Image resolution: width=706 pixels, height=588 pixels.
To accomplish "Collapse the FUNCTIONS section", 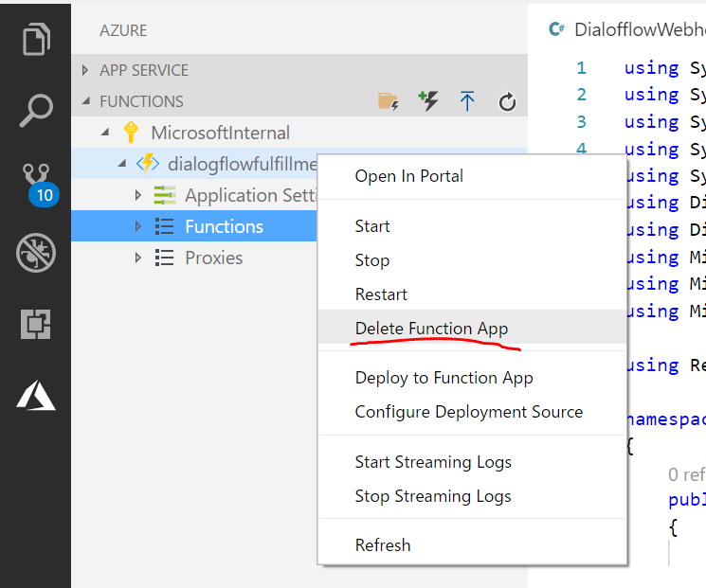I will (x=85, y=101).
